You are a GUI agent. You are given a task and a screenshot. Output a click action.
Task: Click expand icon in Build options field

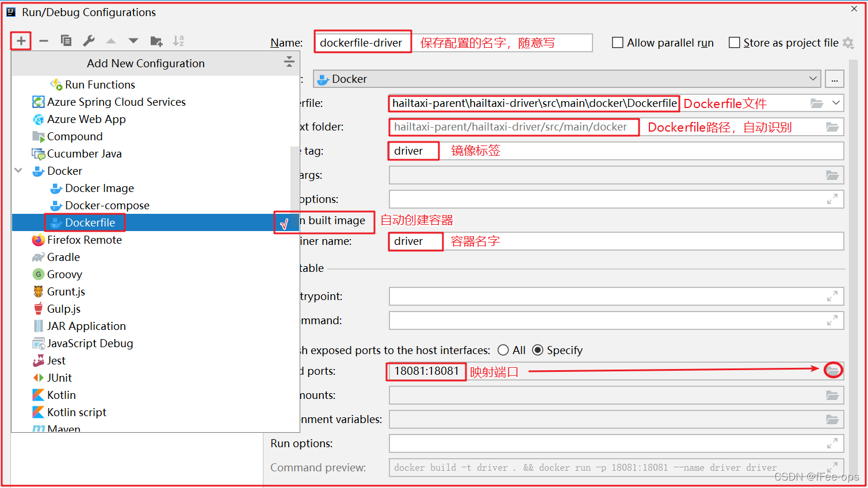832,199
